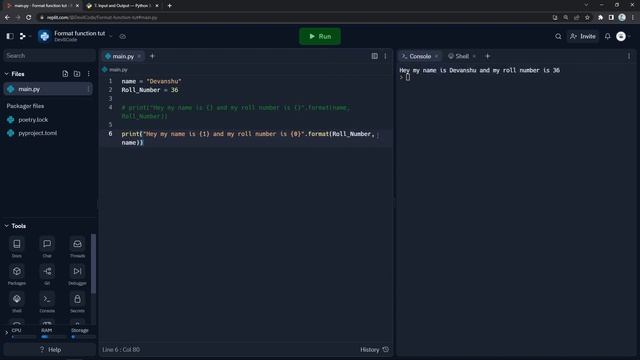Screen dimensions: 640x360
Task: Invite collaborators with Invite button
Action: coord(582,36)
